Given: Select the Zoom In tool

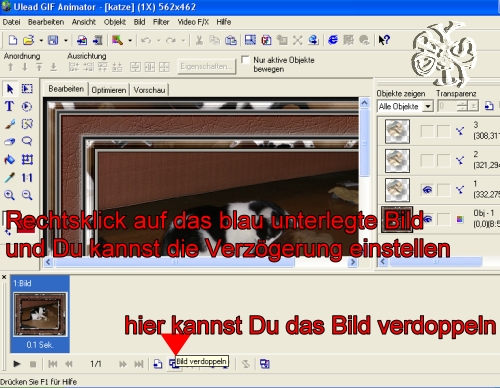Looking at the screenshot, I should [9, 195].
